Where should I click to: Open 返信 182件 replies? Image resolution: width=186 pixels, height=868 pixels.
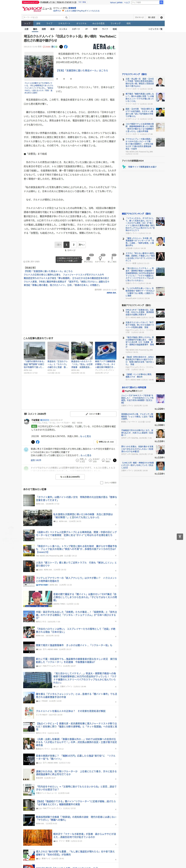point(36,460)
